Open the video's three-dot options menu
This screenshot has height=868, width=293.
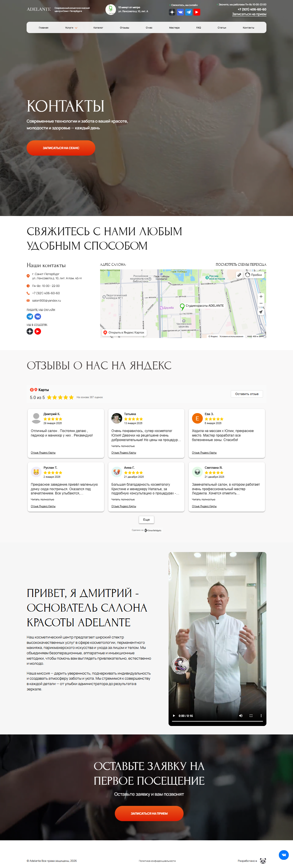point(261,715)
